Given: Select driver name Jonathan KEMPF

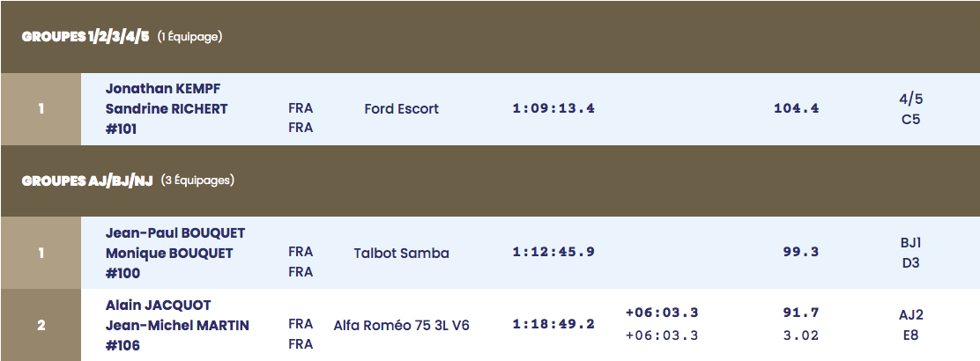Looking at the screenshot, I should 162,89.
